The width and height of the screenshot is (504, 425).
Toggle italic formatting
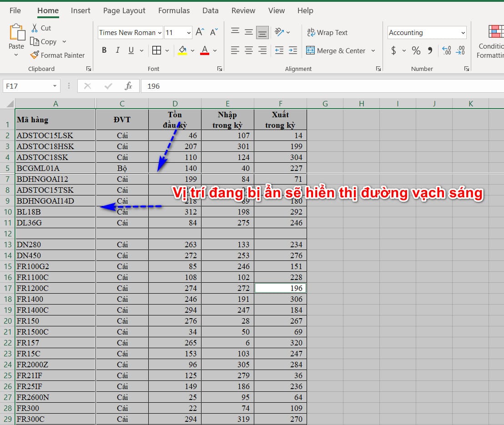118,50
